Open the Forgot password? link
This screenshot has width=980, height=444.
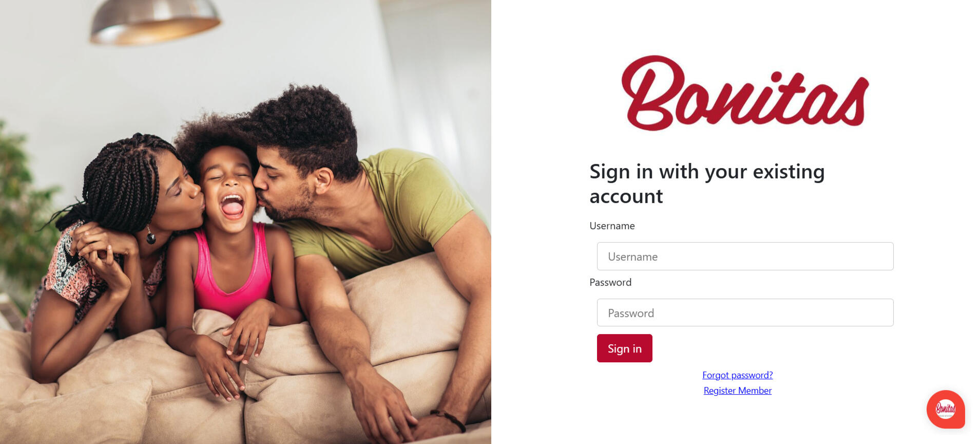pyautogui.click(x=737, y=375)
